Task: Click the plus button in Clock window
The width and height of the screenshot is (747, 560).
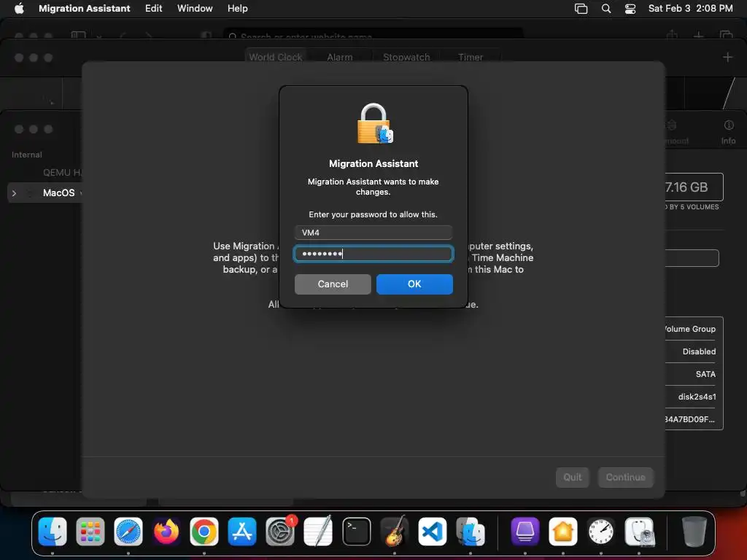Action: [x=727, y=57]
